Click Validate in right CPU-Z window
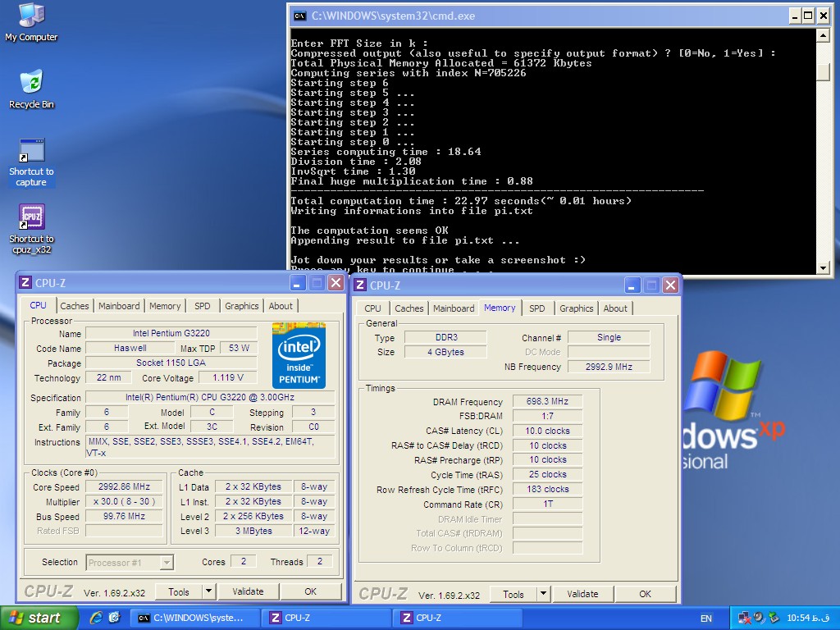 point(583,594)
